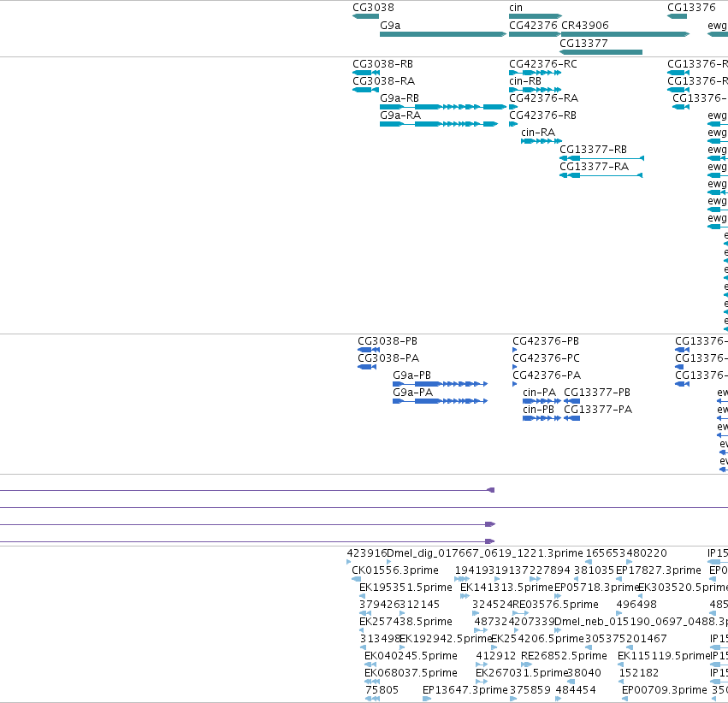Click EST entry 375859
The height and width of the screenshot is (703, 728).
[530, 690]
